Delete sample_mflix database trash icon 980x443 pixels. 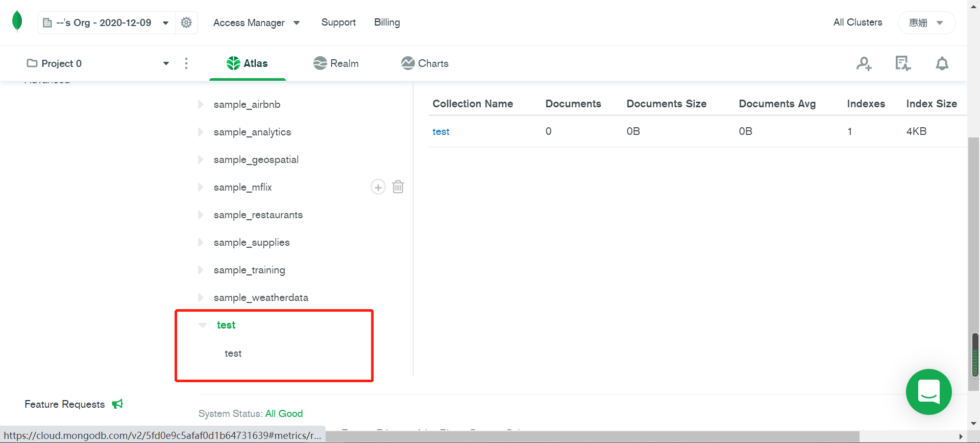398,186
